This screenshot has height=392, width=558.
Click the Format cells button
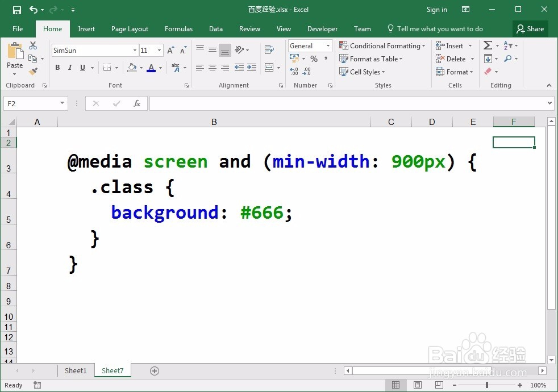(455, 72)
